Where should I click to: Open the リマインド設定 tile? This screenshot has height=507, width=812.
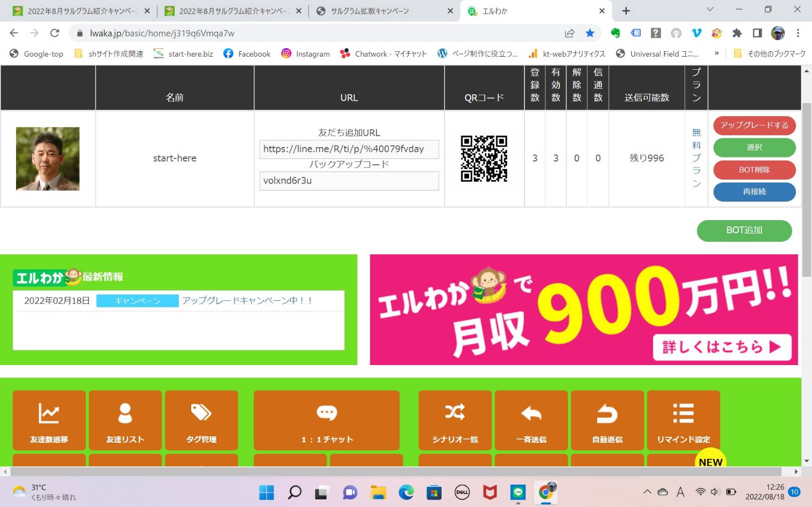tap(684, 420)
